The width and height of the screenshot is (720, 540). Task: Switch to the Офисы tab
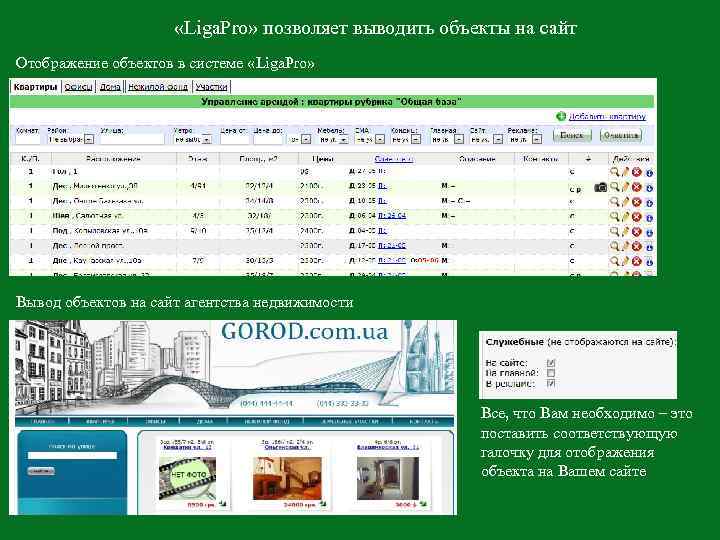(78, 87)
